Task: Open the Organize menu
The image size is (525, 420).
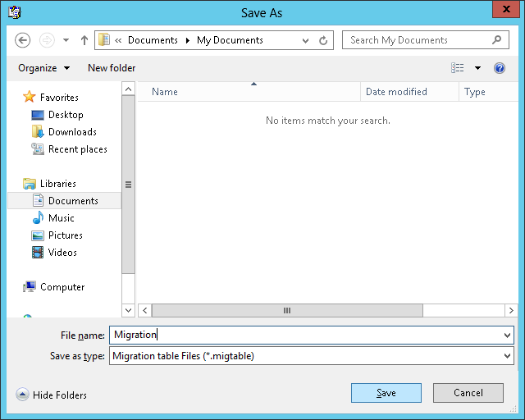Action: (43, 68)
